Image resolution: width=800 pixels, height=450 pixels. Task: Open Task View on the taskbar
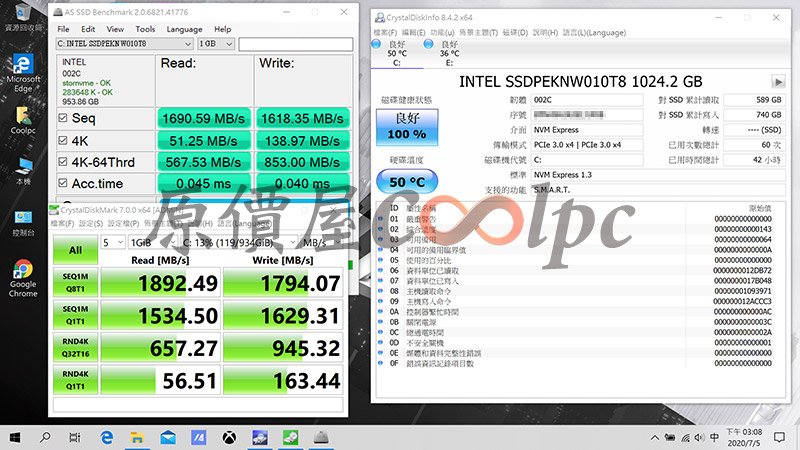[75, 437]
